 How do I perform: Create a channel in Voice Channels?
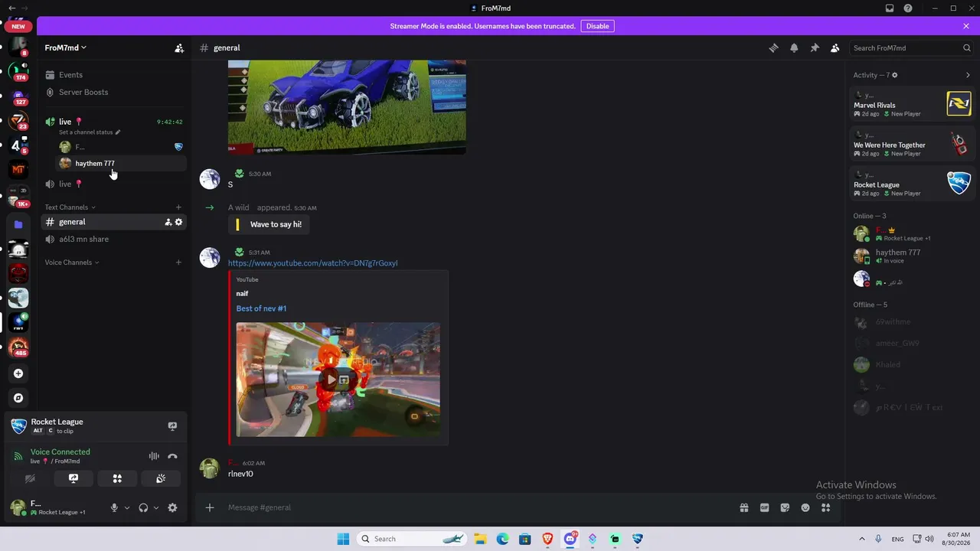pyautogui.click(x=178, y=262)
